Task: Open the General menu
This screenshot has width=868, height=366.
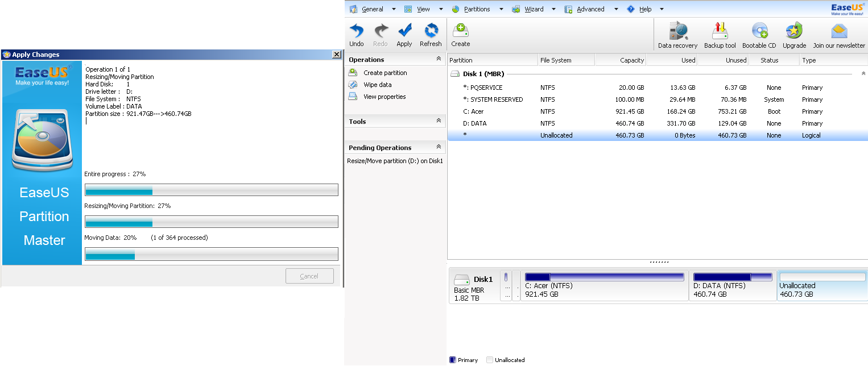Action: 373,9
